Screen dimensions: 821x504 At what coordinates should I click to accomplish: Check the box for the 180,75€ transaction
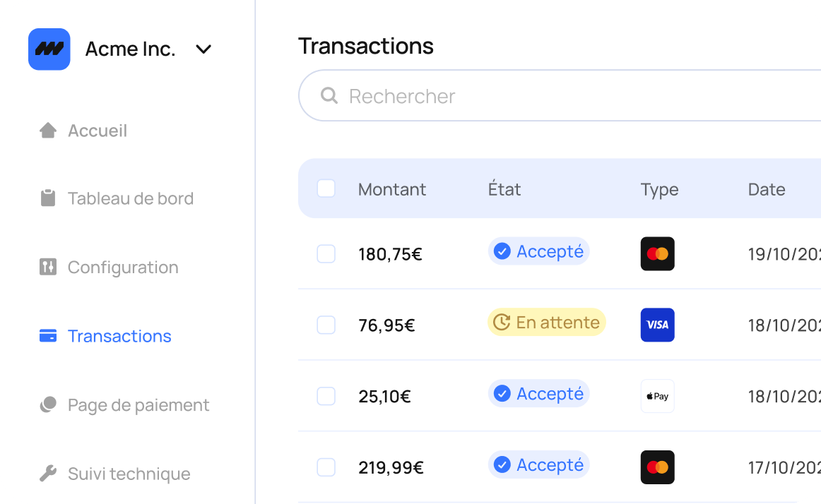tap(326, 254)
